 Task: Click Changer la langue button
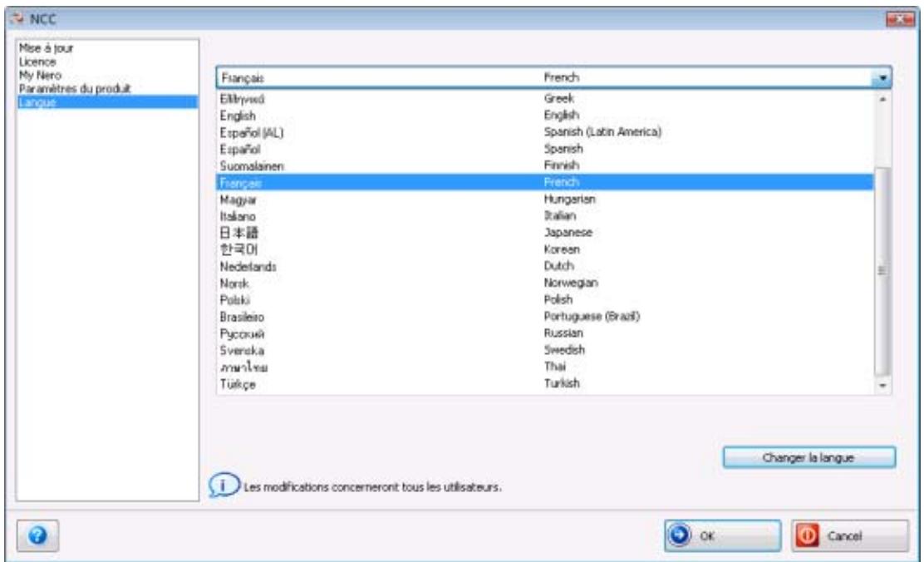coord(809,457)
